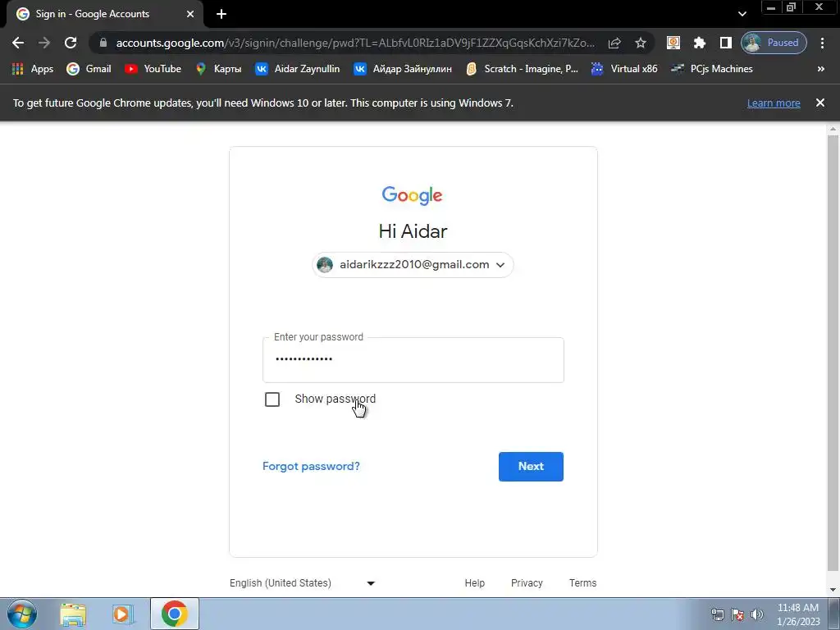Click Learn more in the update notice

pos(774,103)
